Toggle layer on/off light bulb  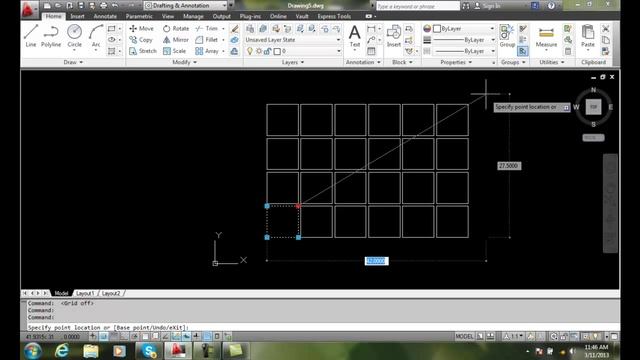250,51
